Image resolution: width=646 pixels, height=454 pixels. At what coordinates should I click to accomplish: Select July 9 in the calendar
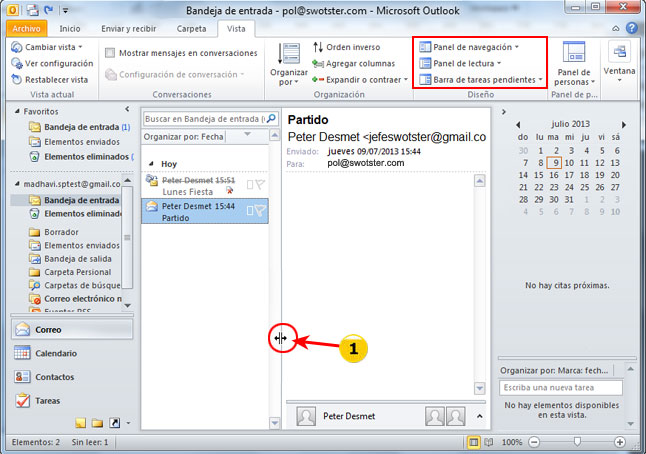point(555,163)
